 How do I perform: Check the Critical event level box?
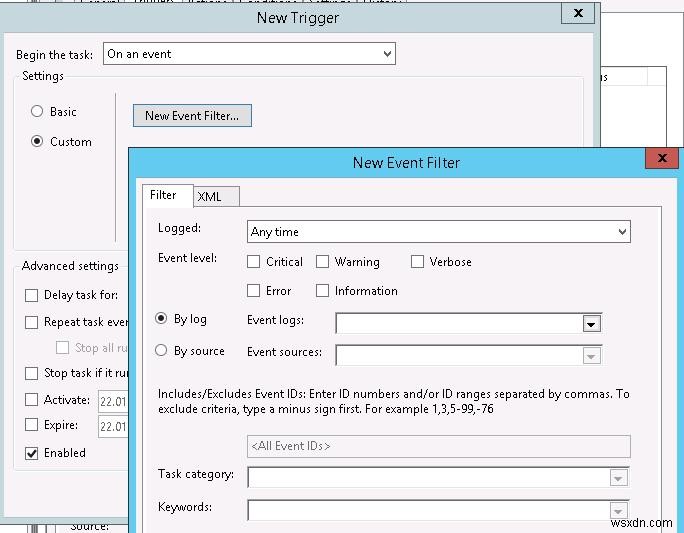pyautogui.click(x=253, y=262)
